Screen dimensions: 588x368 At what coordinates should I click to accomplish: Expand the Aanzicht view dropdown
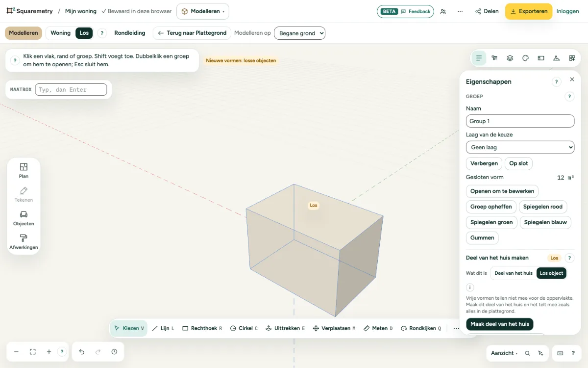(504, 353)
